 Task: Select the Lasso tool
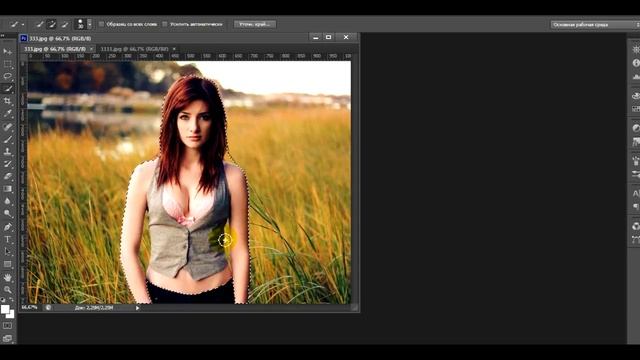coord(7,76)
